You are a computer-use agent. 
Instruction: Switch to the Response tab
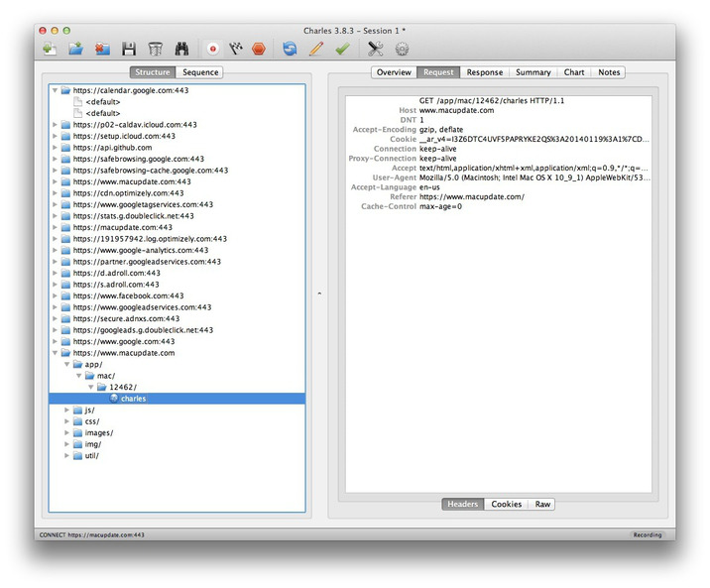[484, 72]
